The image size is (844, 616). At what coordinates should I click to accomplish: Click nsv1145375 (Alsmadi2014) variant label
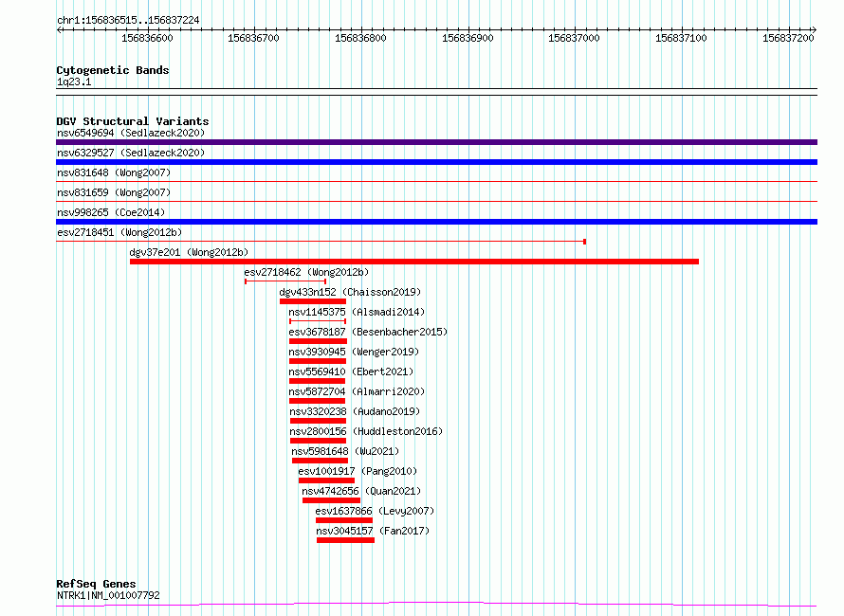coord(357,312)
